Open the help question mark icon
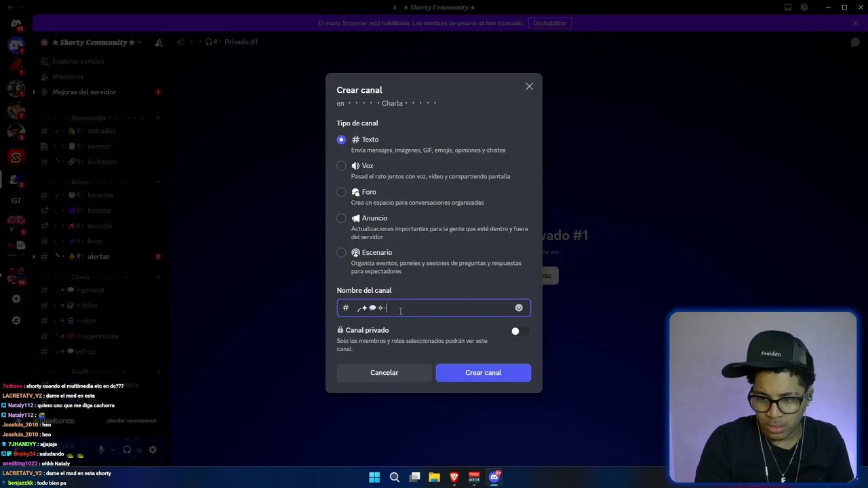Image resolution: width=868 pixels, height=488 pixels. (x=804, y=7)
